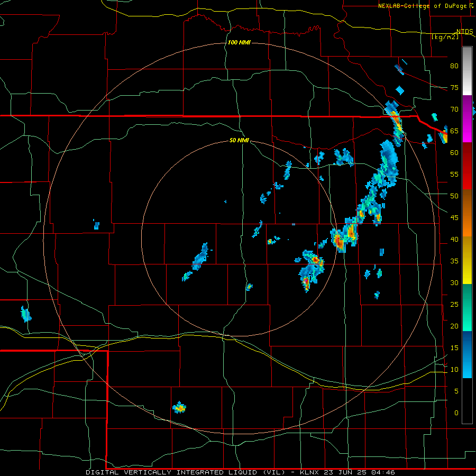Click the KLNX 23 JUN 25 04:46 timestamp
The width and height of the screenshot is (476, 476).
(347, 472)
